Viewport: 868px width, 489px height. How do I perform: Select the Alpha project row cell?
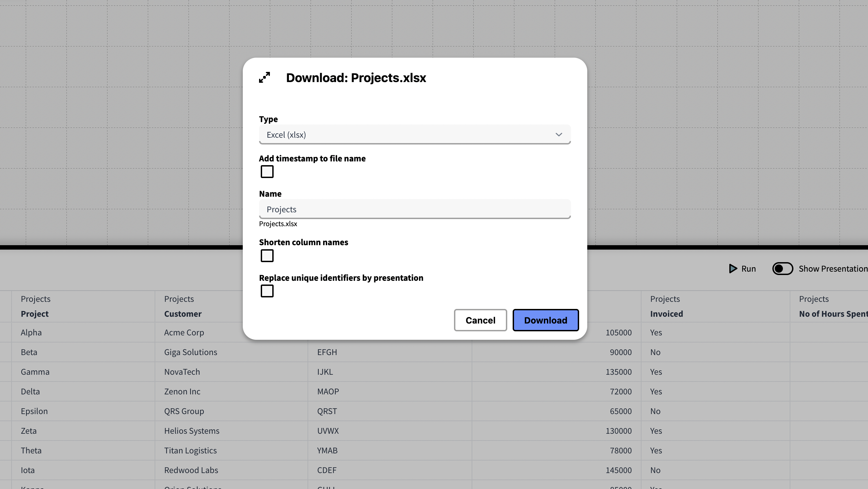click(31, 332)
